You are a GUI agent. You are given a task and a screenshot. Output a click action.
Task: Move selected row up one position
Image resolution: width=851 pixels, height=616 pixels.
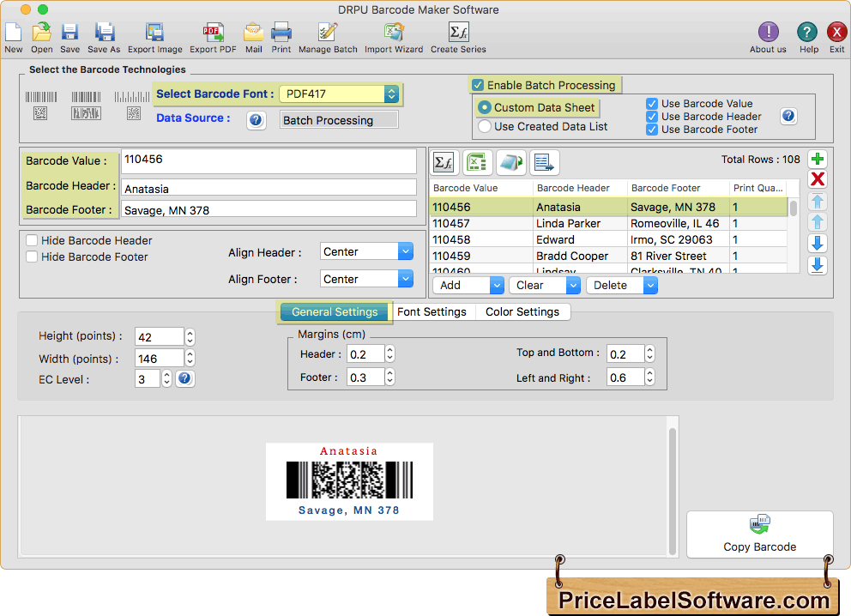[x=818, y=222]
